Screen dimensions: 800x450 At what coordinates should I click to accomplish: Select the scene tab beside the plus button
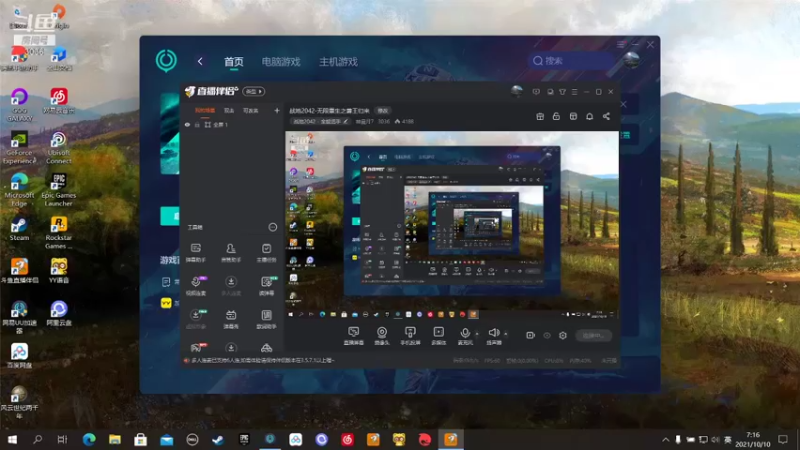tap(251, 110)
